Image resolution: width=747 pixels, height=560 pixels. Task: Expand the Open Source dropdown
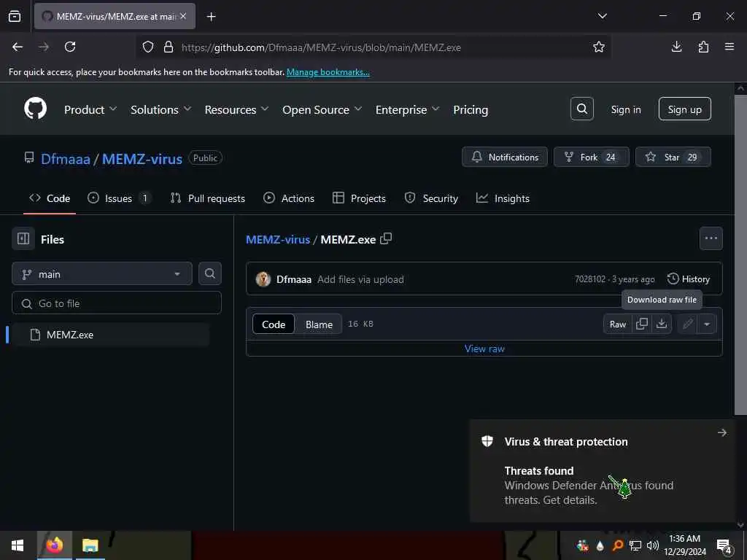(322, 109)
